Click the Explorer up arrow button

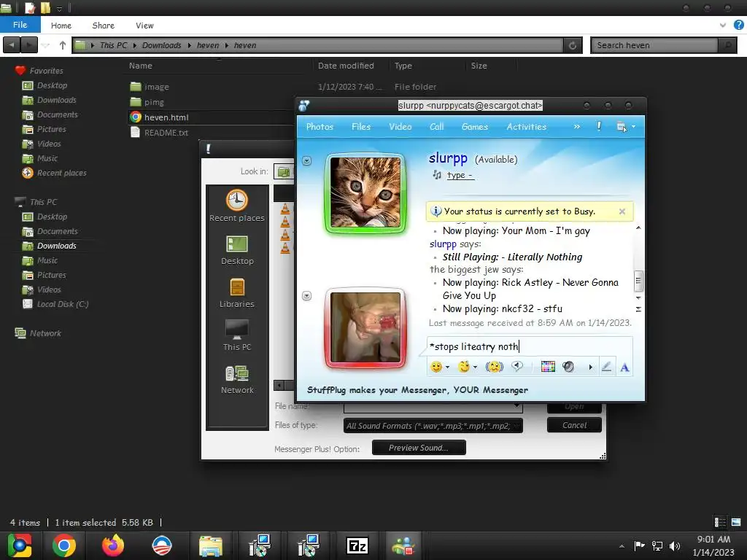coord(63,45)
